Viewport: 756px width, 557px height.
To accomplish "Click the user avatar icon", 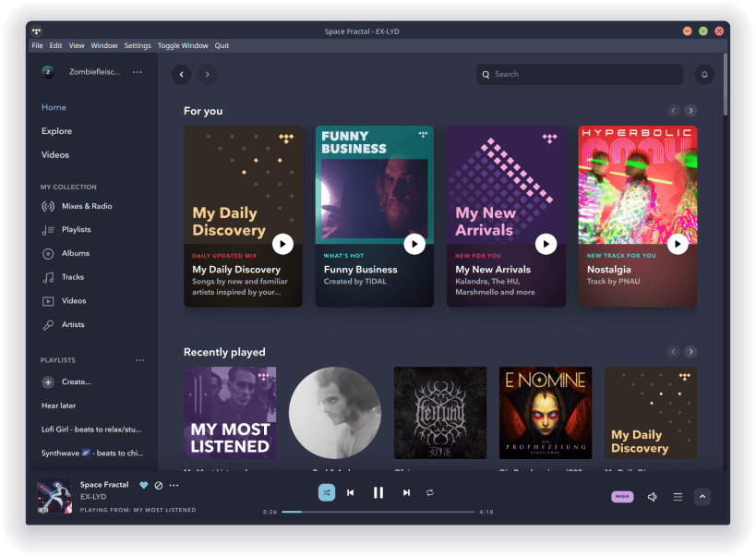I will point(48,72).
